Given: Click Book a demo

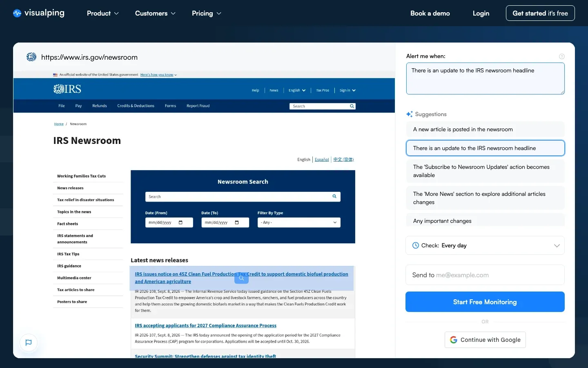Looking at the screenshot, I should (x=430, y=13).
